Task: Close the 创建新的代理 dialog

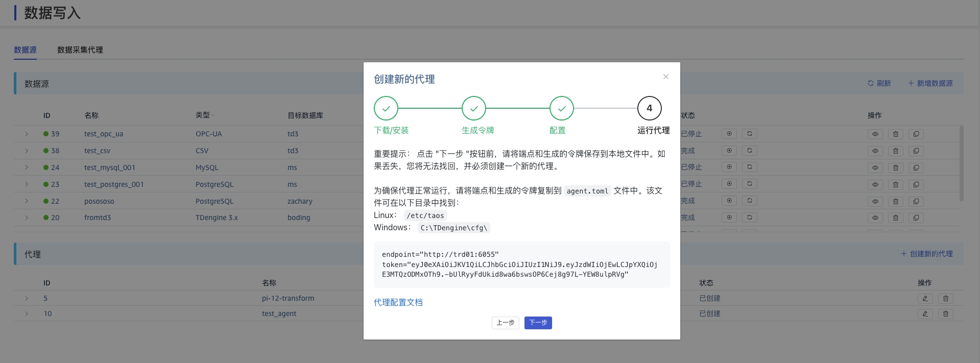Action: [x=665, y=77]
